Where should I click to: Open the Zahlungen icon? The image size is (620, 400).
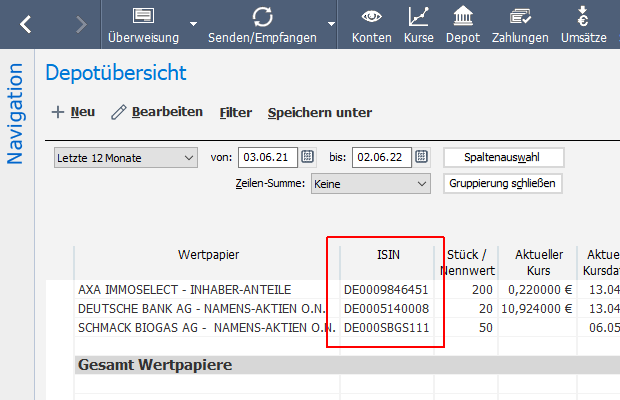pos(520,17)
